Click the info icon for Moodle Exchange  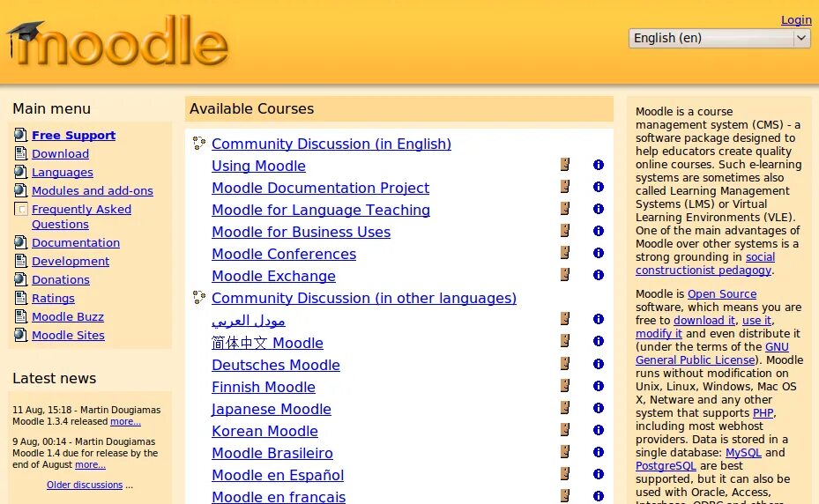pyautogui.click(x=599, y=275)
